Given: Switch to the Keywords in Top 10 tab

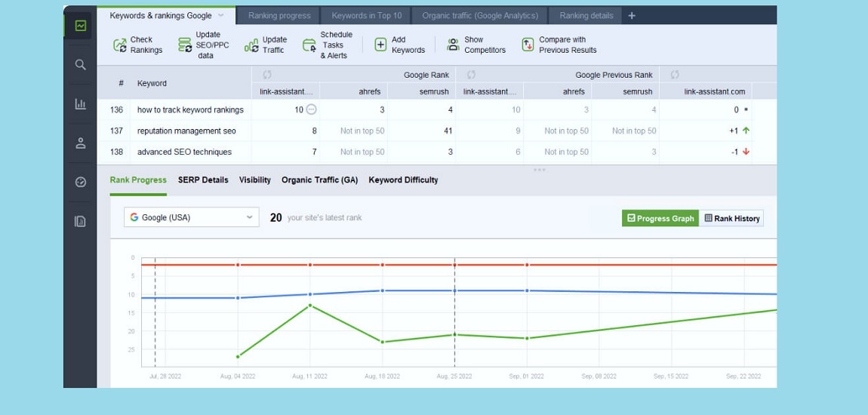Looking at the screenshot, I should coord(367,16).
